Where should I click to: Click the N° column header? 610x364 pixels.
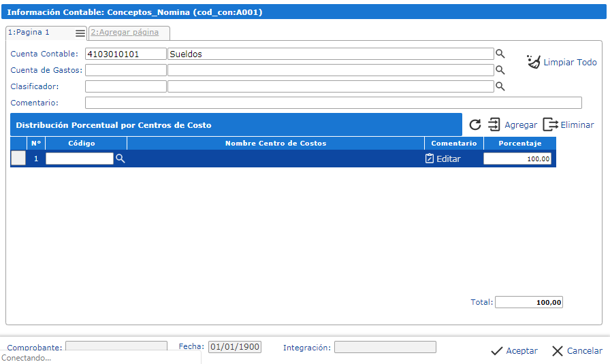coord(36,143)
